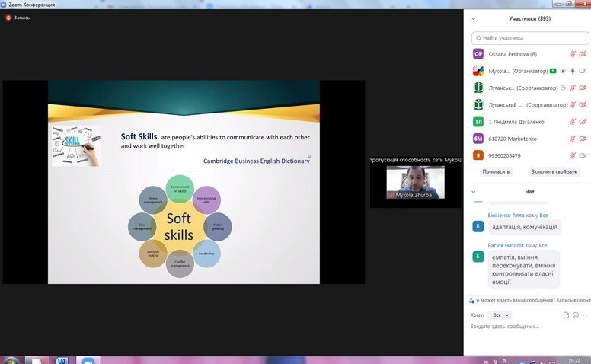
Task: Click the OP avatar for Oksana Petinova
Action: click(x=478, y=54)
